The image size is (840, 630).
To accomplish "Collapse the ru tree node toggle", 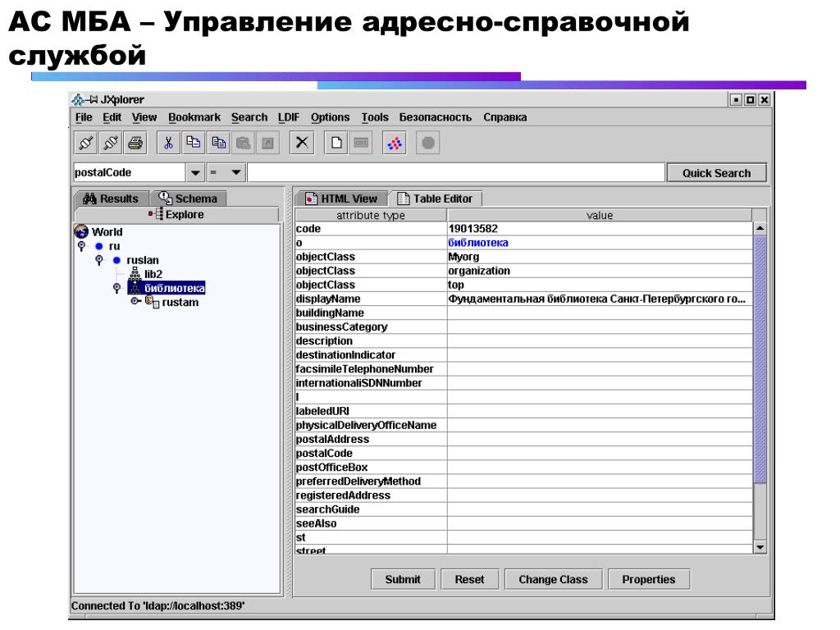I will pos(81,246).
